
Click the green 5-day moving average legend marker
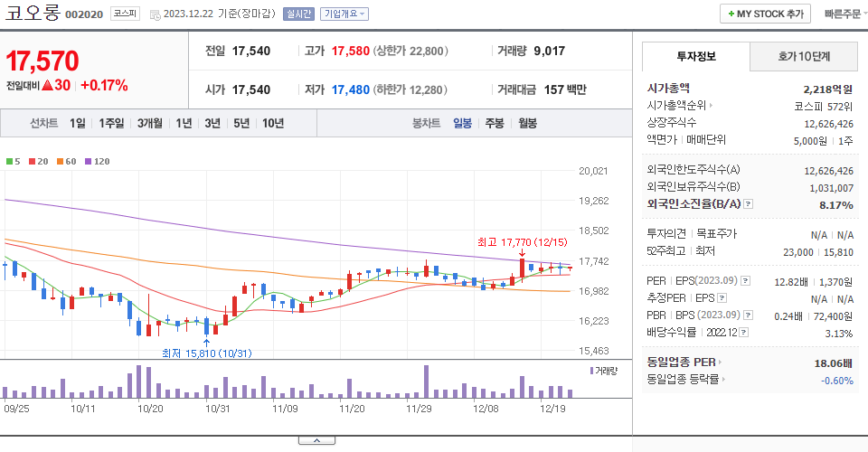pyautogui.click(x=9, y=162)
